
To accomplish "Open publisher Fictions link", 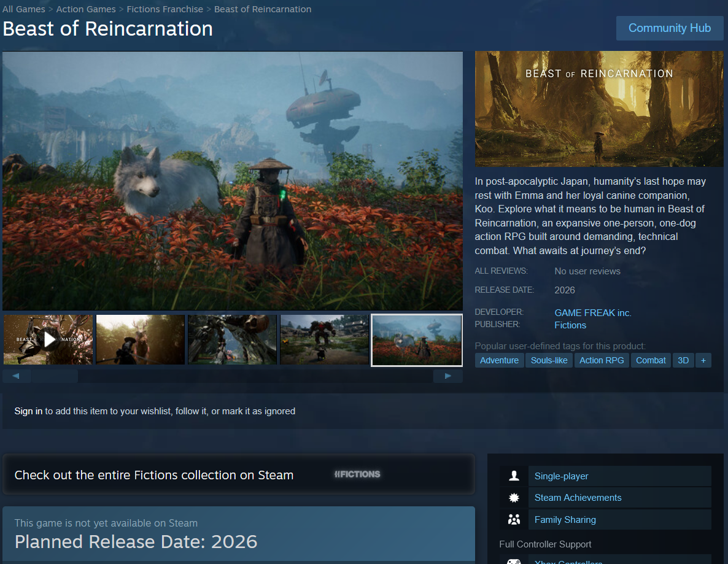I will [570, 325].
